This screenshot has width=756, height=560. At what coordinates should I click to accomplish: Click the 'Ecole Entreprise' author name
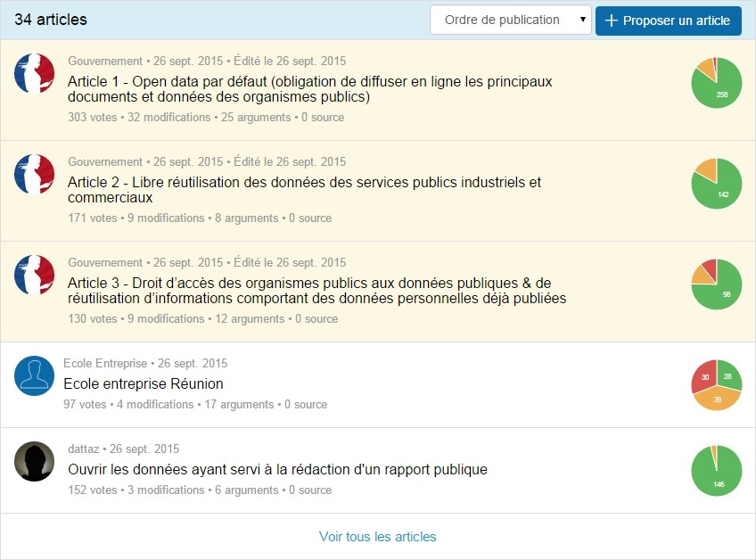[105, 364]
